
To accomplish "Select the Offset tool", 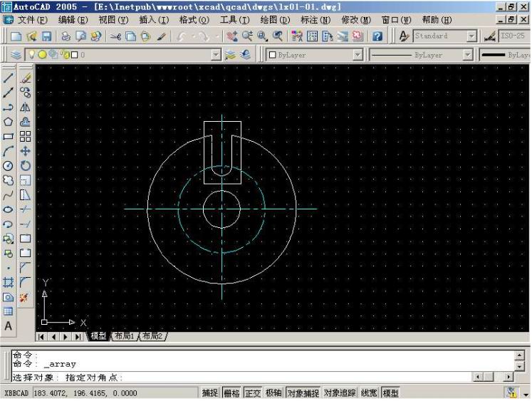I will tap(25, 122).
